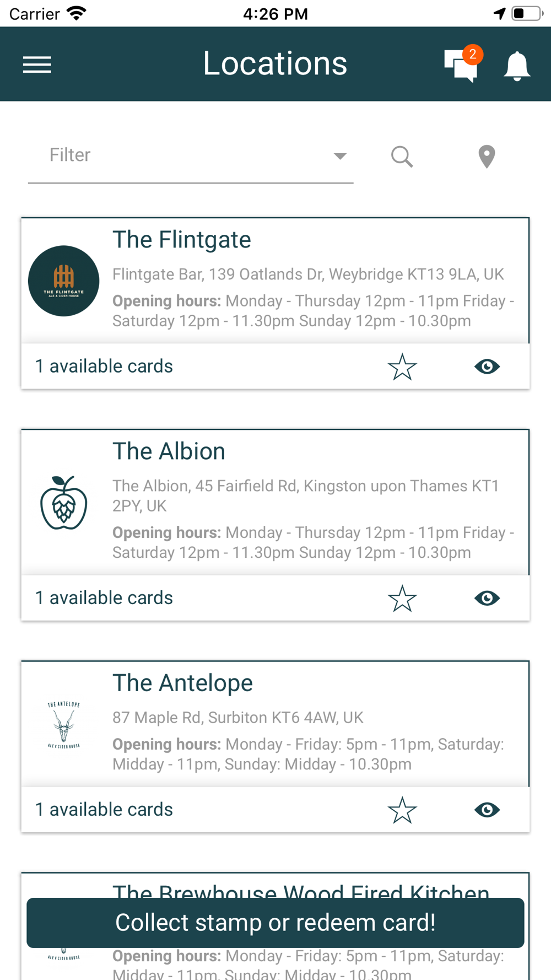This screenshot has width=551, height=980.
Task: Tap Collect stamp or redeem card button
Action: coord(275,923)
